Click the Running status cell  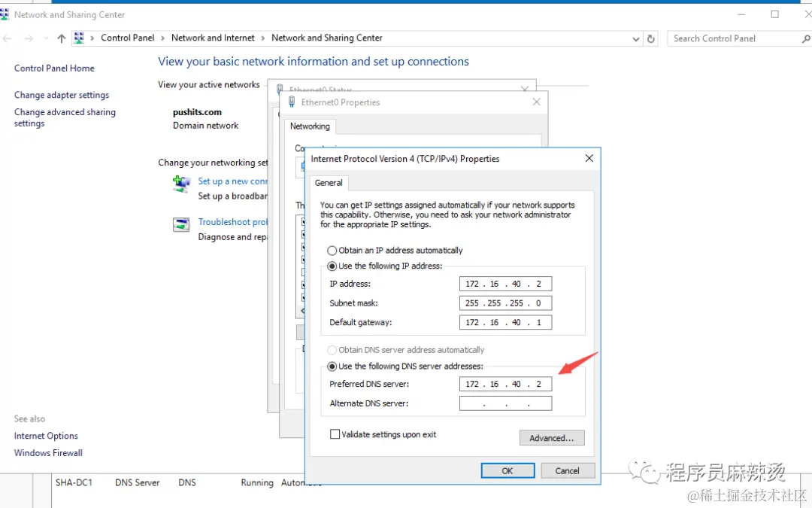257,482
